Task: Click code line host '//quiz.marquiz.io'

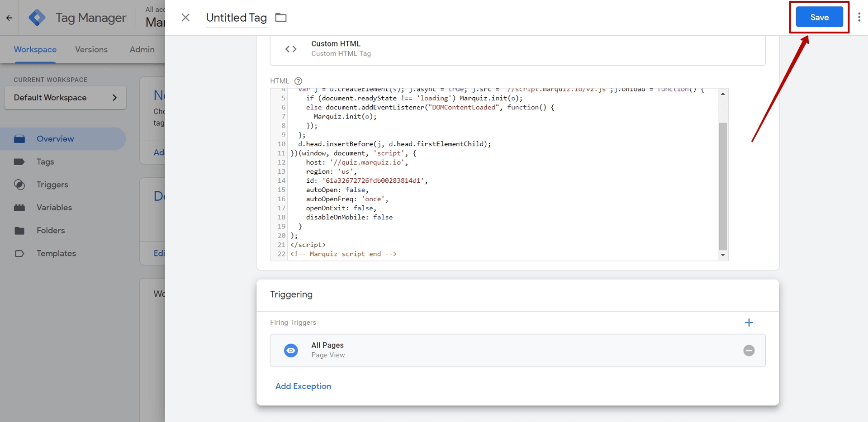Action: point(357,162)
